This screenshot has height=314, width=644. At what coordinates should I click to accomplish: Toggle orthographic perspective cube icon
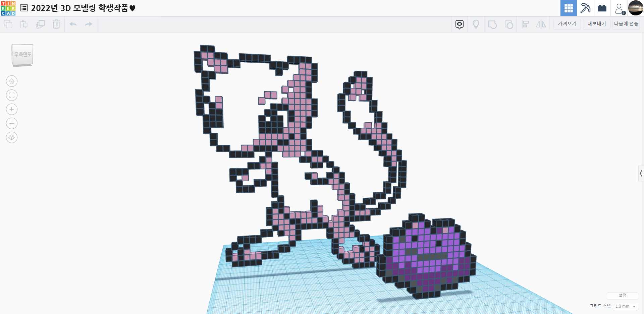click(x=12, y=137)
